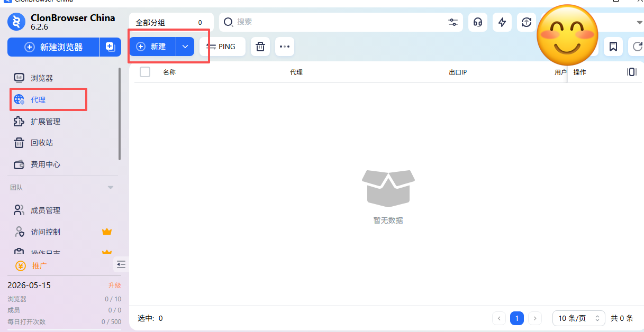Image resolution: width=644 pixels, height=332 pixels.
Task: Click the crown icon beside 访问控制
Action: point(107,232)
